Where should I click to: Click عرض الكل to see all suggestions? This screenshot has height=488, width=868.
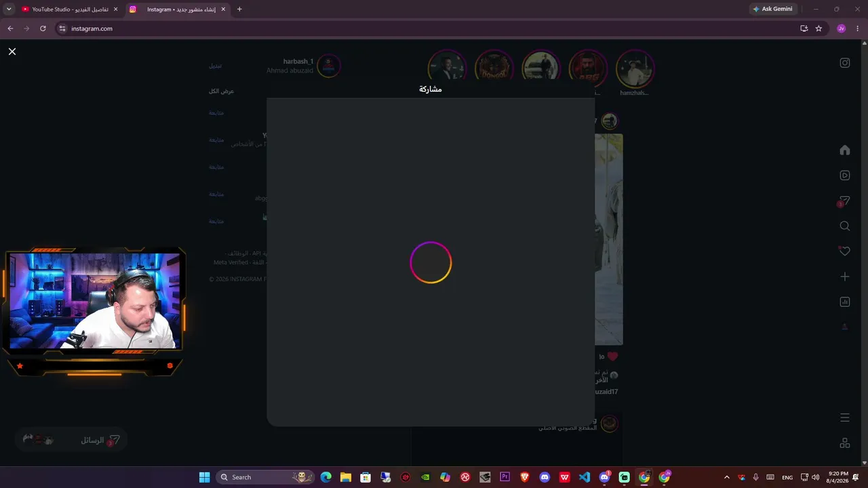(x=221, y=91)
